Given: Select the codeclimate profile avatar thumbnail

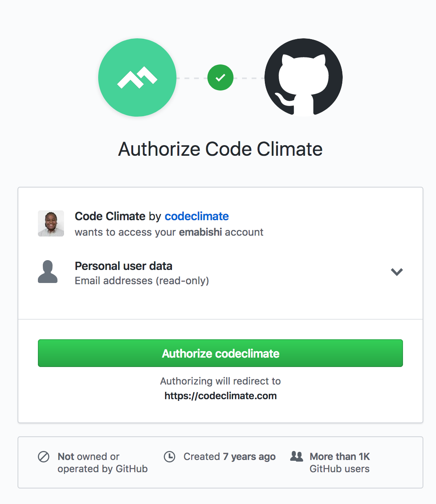Looking at the screenshot, I should point(51,223).
